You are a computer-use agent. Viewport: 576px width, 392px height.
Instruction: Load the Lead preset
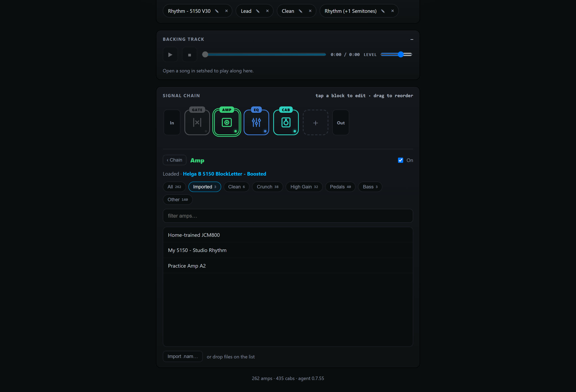coord(246,11)
